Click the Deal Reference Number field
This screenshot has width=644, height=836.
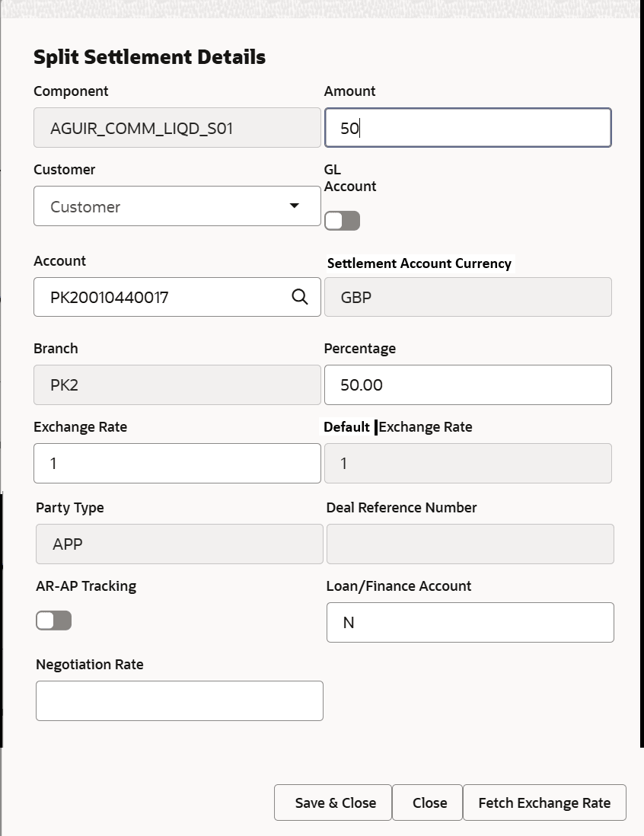[x=470, y=544]
